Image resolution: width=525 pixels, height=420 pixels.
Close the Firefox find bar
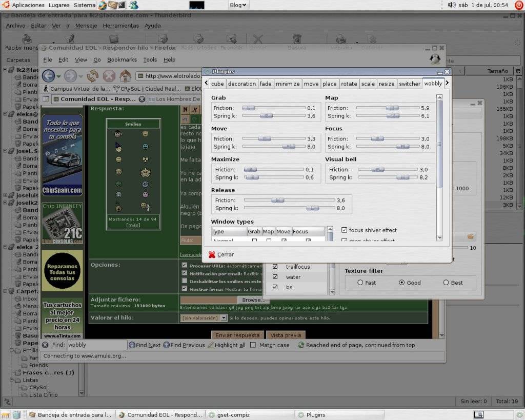coord(45,345)
